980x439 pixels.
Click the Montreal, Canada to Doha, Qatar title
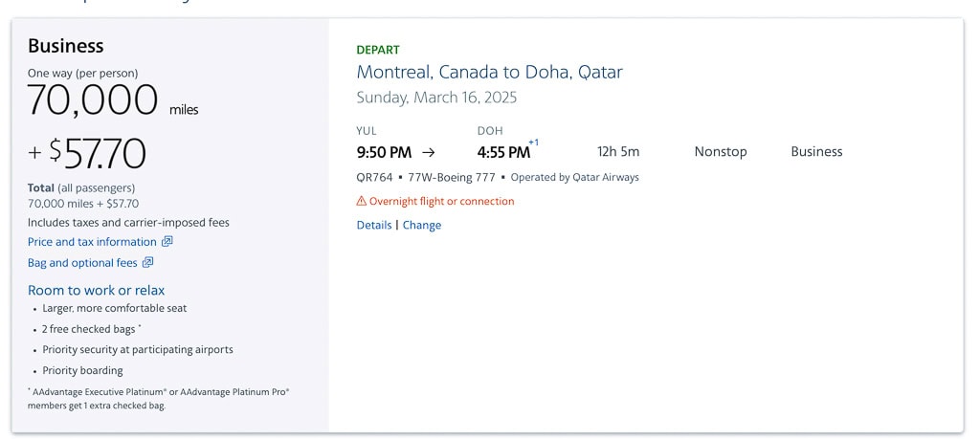point(489,72)
